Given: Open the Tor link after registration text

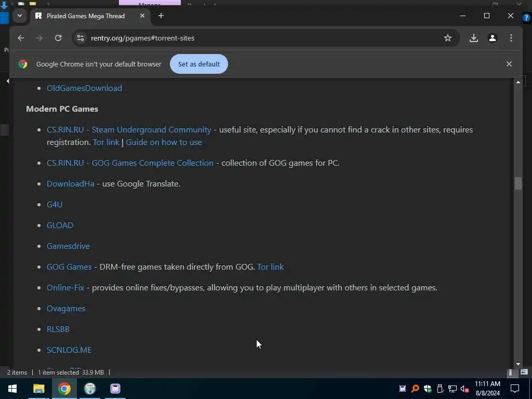Looking at the screenshot, I should (x=106, y=142).
